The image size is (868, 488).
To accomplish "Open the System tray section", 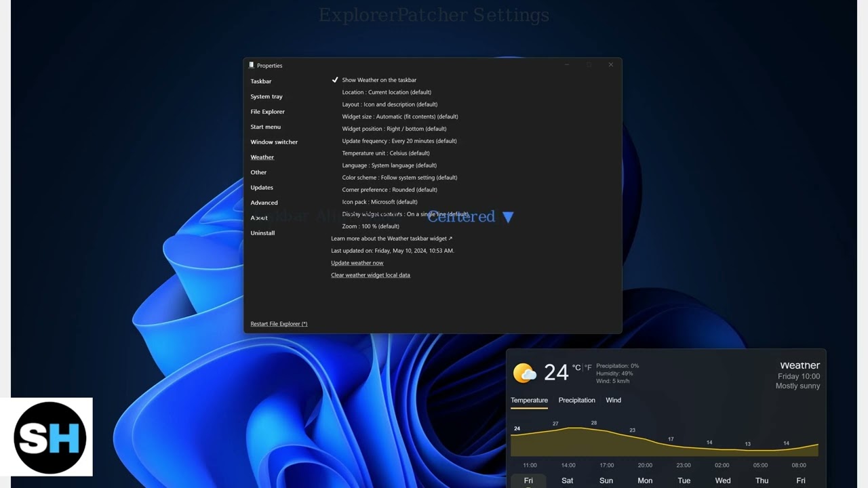I will tap(267, 96).
